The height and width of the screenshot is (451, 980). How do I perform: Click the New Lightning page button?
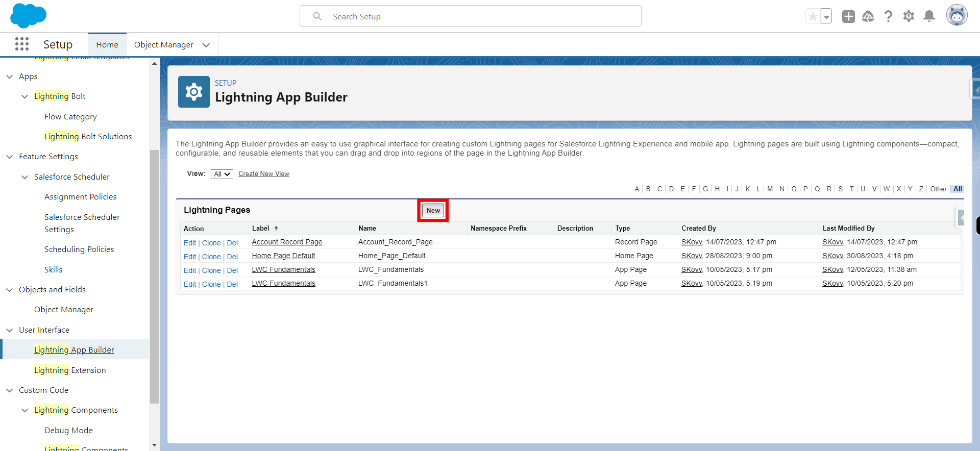[x=433, y=210]
